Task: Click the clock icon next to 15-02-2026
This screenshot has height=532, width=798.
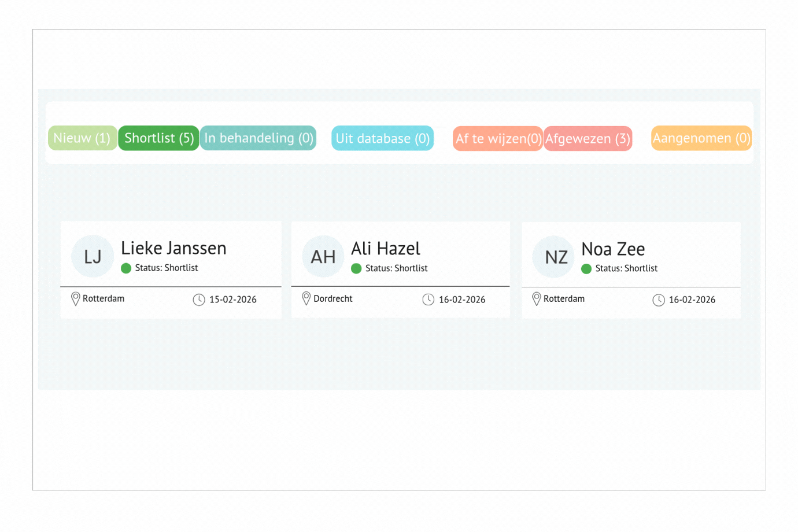Action: (199, 300)
